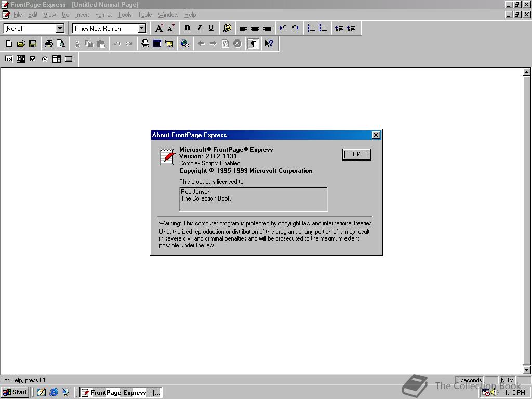Image resolution: width=532 pixels, height=399 pixels.
Task: Open the File menu
Action: coord(18,15)
